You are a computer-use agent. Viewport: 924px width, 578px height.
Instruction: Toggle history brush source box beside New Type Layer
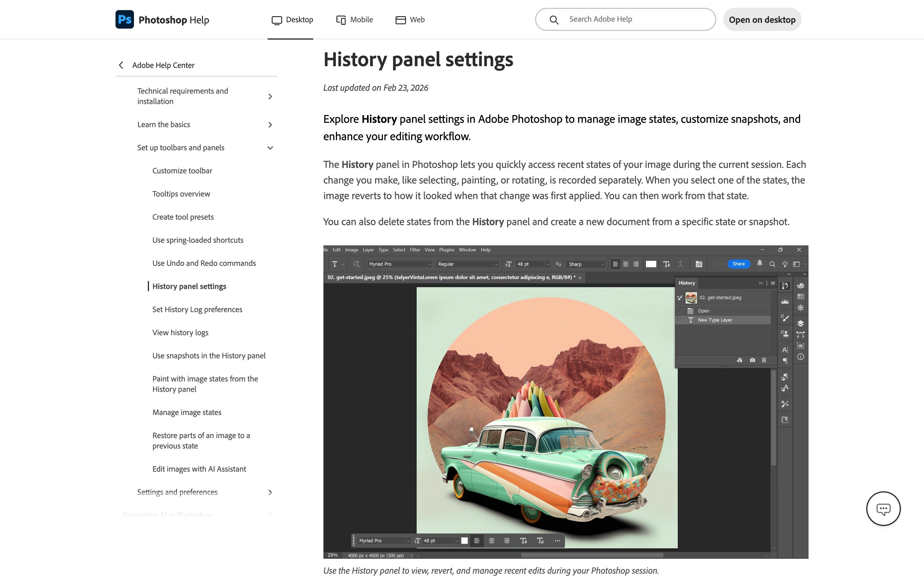click(x=680, y=320)
